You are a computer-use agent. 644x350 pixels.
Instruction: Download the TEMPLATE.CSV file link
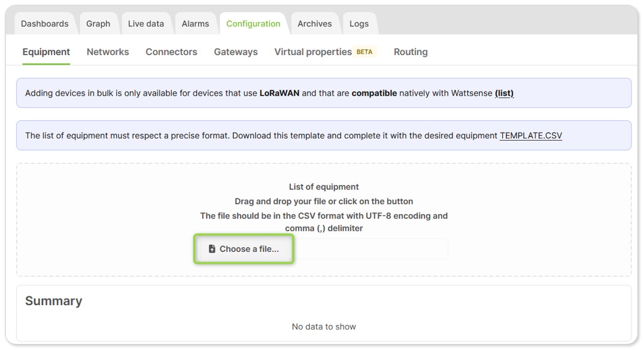tap(531, 136)
